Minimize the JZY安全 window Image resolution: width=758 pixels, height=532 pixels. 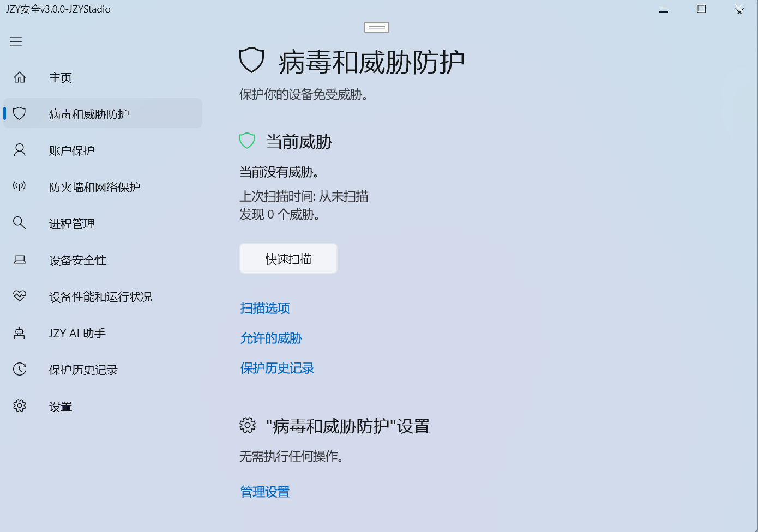(664, 9)
